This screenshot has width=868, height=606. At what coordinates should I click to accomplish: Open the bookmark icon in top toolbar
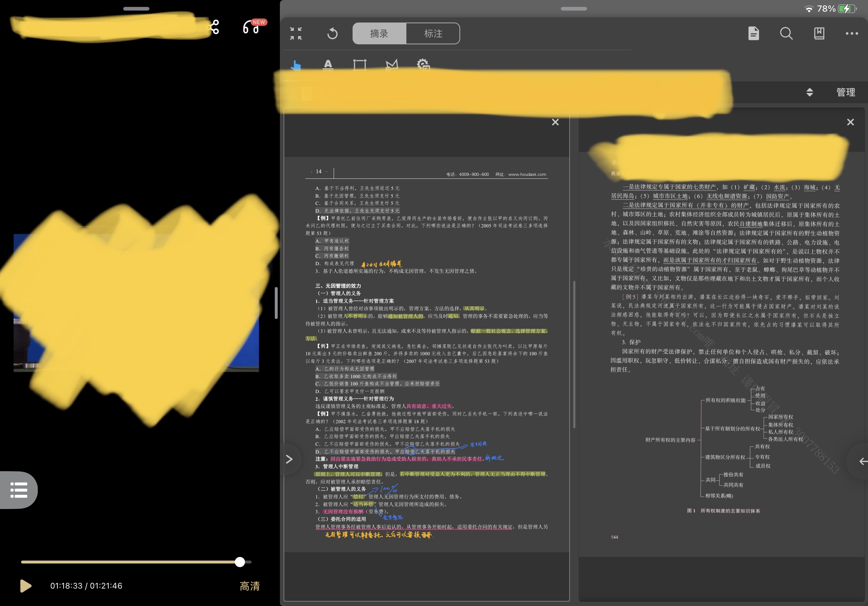point(819,33)
